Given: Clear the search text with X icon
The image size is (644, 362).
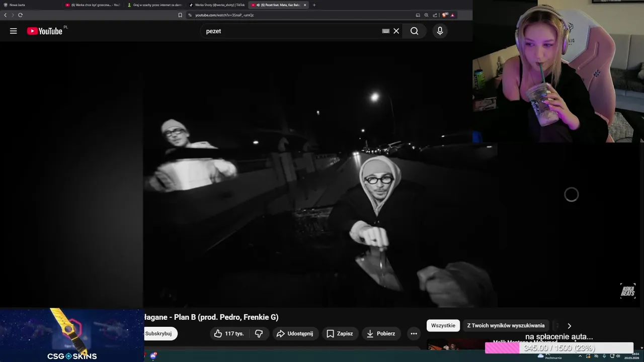Looking at the screenshot, I should pos(396,31).
